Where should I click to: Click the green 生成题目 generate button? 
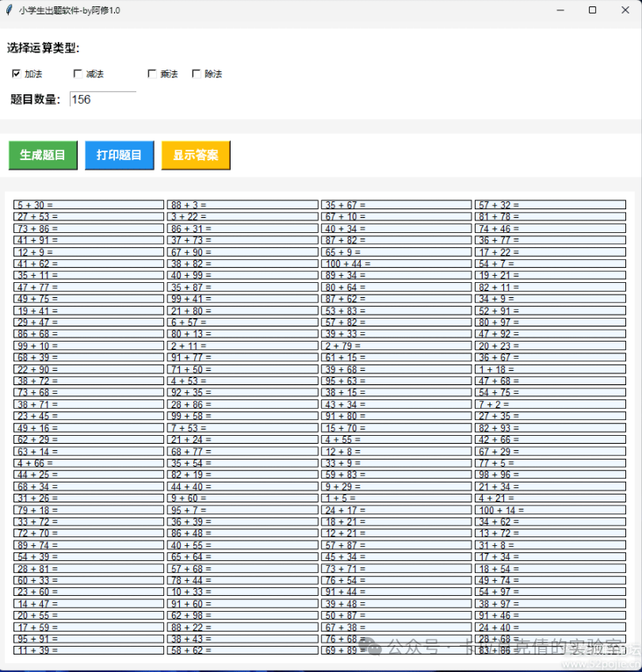pos(43,155)
